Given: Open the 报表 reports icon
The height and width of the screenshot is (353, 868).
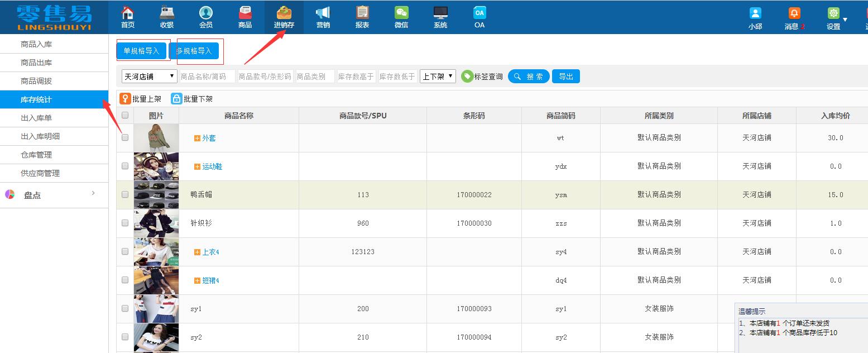Looking at the screenshot, I should [x=362, y=13].
